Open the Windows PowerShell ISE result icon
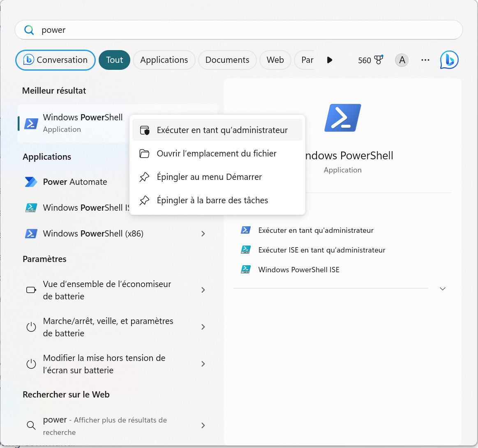478x448 pixels. (31, 208)
